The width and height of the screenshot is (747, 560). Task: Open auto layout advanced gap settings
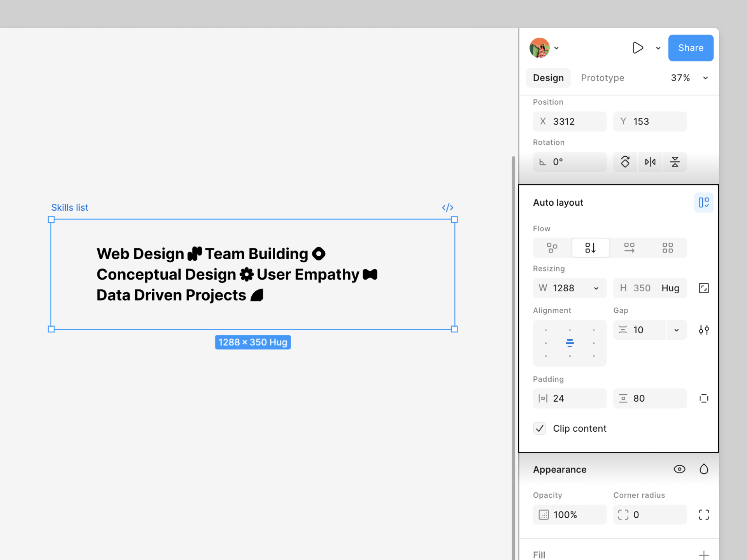point(703,330)
